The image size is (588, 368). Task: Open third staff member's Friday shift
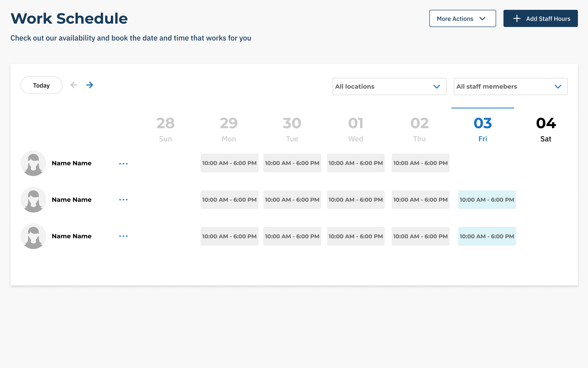(x=487, y=236)
